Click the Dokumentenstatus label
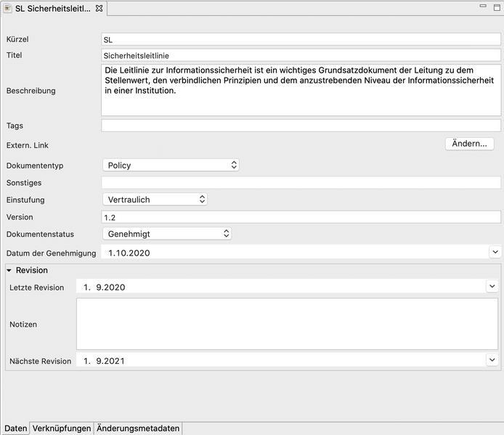 tap(40, 234)
